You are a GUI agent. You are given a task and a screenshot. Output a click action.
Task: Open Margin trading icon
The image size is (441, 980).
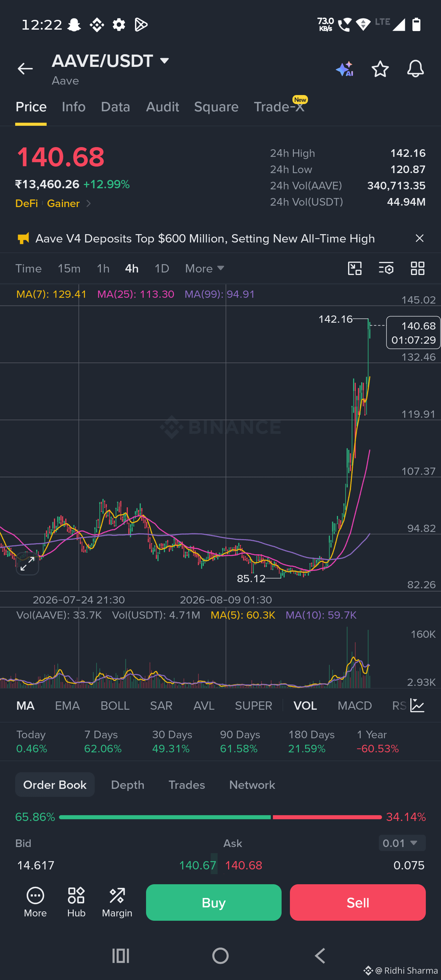click(117, 902)
